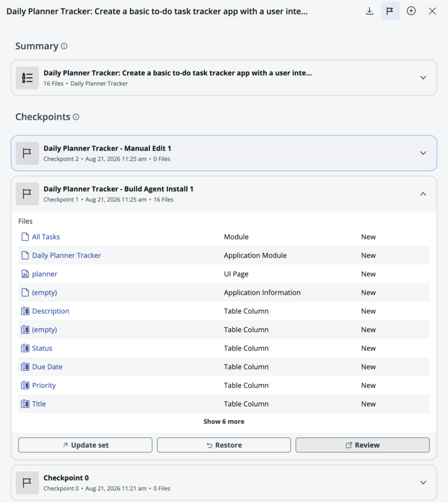Click the Daily Planner Tracker - Manual Edit 1 title
448x503 pixels.
pyautogui.click(x=107, y=148)
